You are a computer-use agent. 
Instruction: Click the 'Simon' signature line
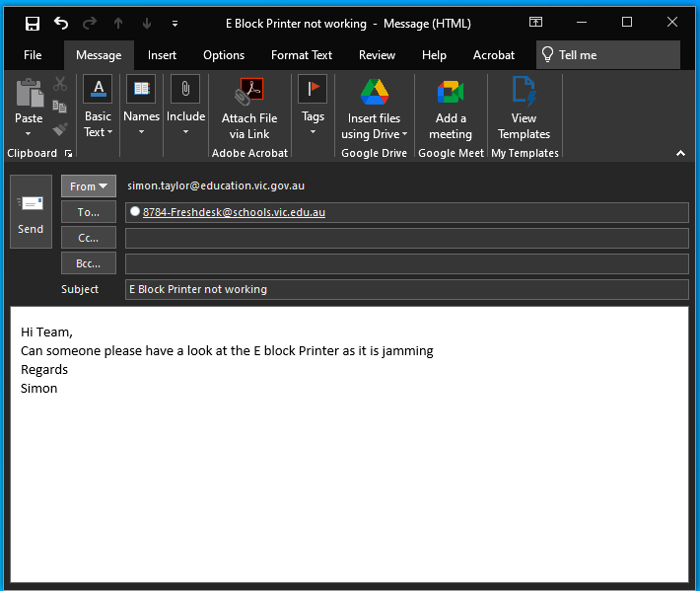(38, 388)
